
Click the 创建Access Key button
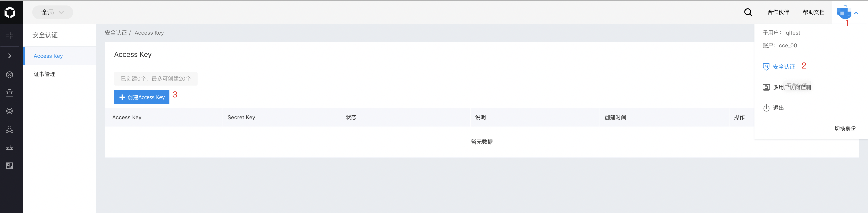[141, 97]
